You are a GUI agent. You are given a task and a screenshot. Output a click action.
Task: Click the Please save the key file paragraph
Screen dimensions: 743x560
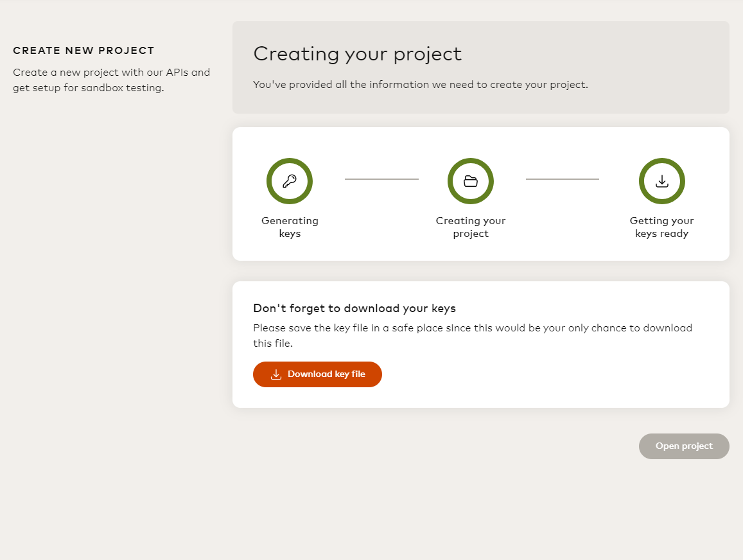click(472, 335)
